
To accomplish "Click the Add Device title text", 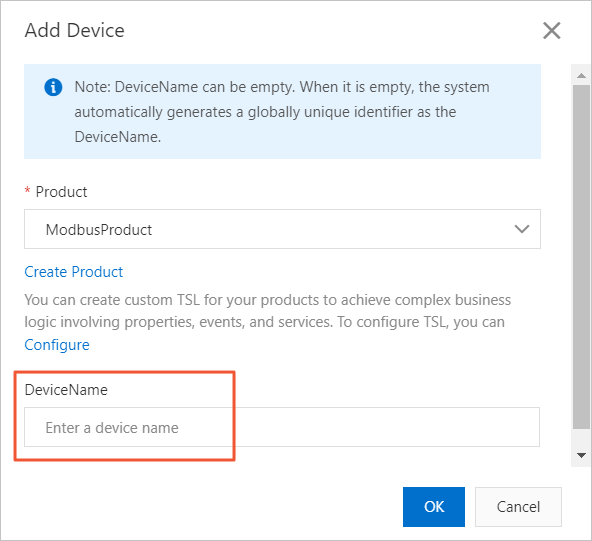I will 74,30.
